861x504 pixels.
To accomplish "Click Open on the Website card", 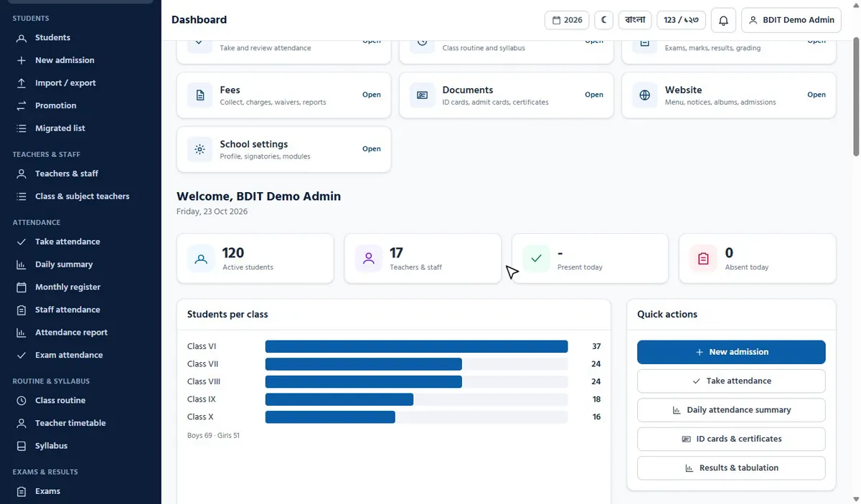I will click(x=817, y=95).
